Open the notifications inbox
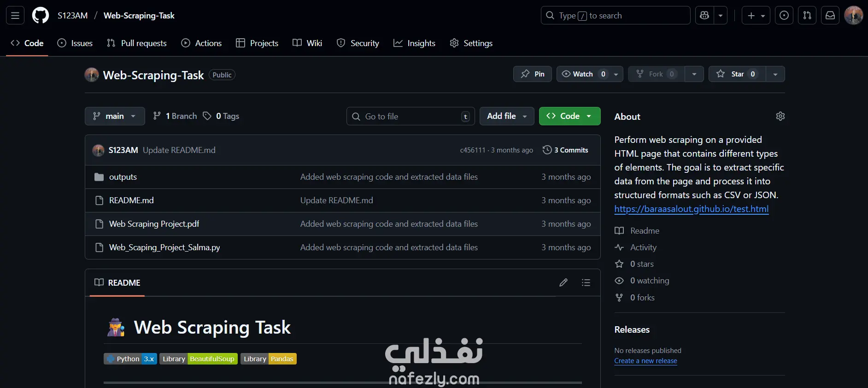This screenshot has width=868, height=388. point(830,16)
